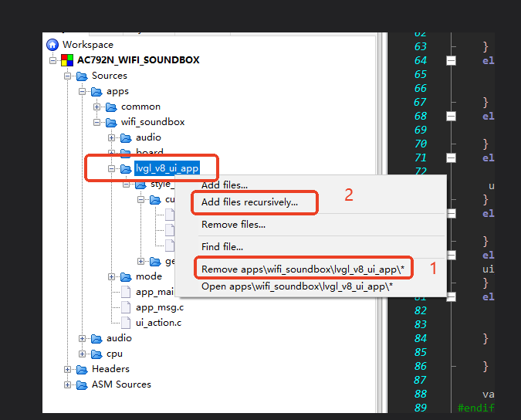
Task: Click the #endif text on line 89
Action: pos(475,408)
